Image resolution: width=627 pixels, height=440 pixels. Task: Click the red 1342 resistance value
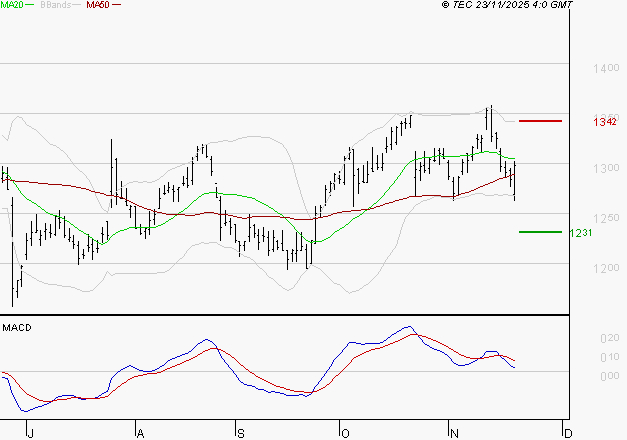605,122
